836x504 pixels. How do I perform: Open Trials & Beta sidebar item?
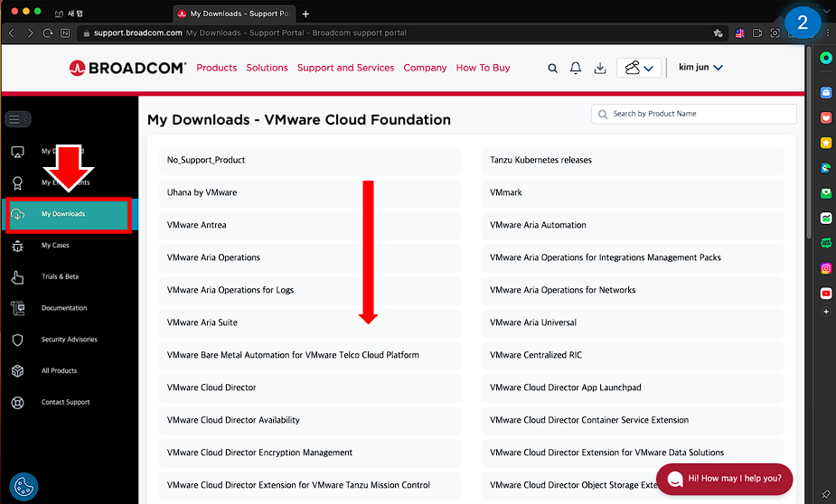coord(61,277)
